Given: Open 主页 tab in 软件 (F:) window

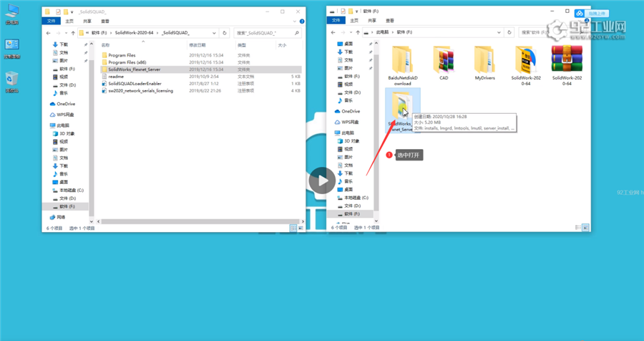Looking at the screenshot, I should 354,20.
